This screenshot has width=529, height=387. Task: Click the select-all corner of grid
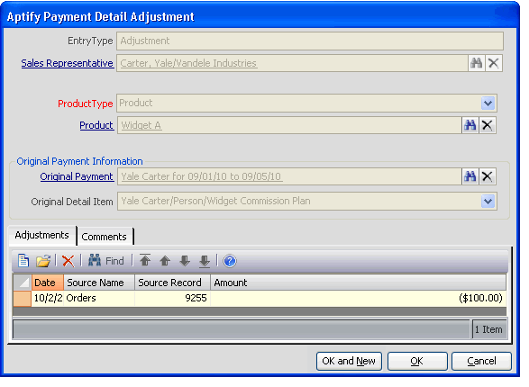[22, 282]
